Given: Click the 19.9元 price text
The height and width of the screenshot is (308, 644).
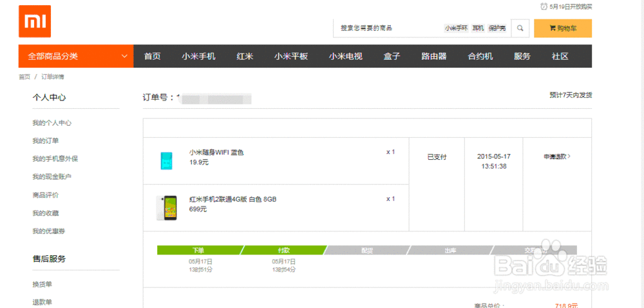Looking at the screenshot, I should (x=199, y=162).
